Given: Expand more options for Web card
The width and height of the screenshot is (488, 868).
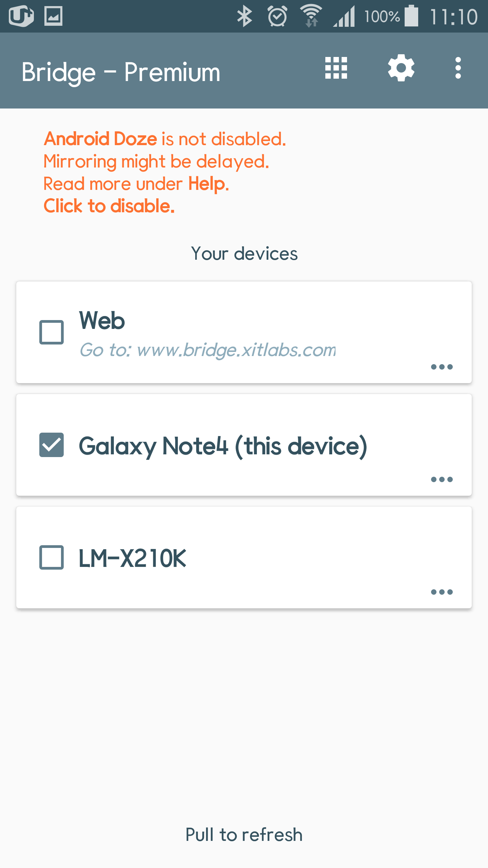Looking at the screenshot, I should point(442,367).
